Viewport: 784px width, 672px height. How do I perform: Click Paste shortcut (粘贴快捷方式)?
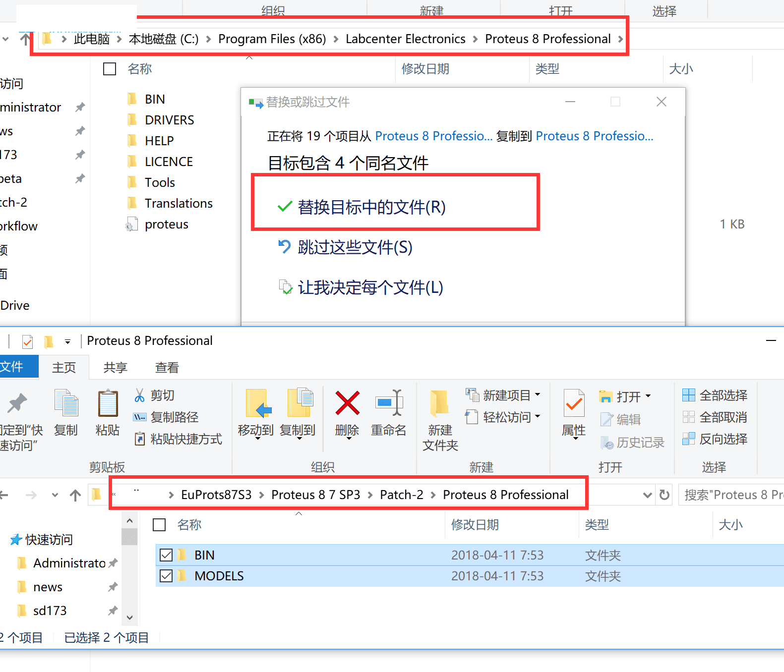point(179,439)
